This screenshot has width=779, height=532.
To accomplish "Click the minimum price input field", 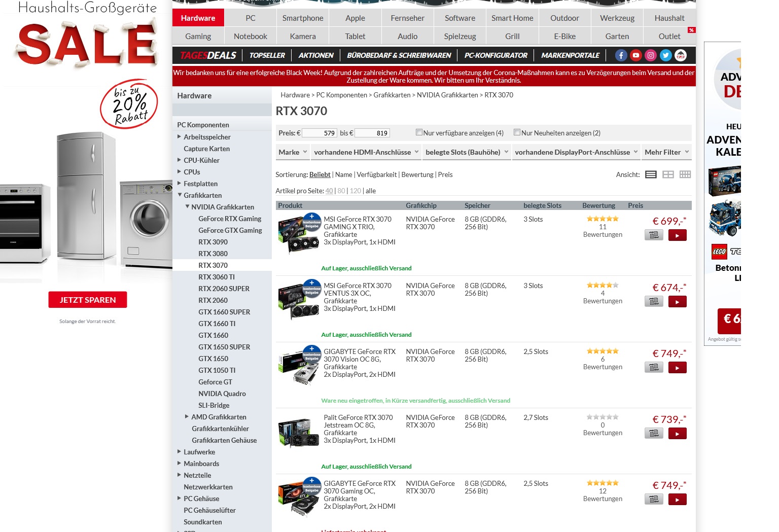I will tap(319, 133).
